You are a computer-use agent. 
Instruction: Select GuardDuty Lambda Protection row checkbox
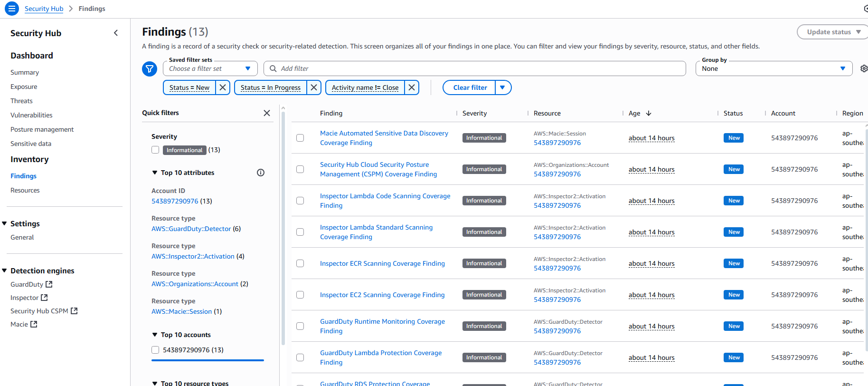point(300,357)
